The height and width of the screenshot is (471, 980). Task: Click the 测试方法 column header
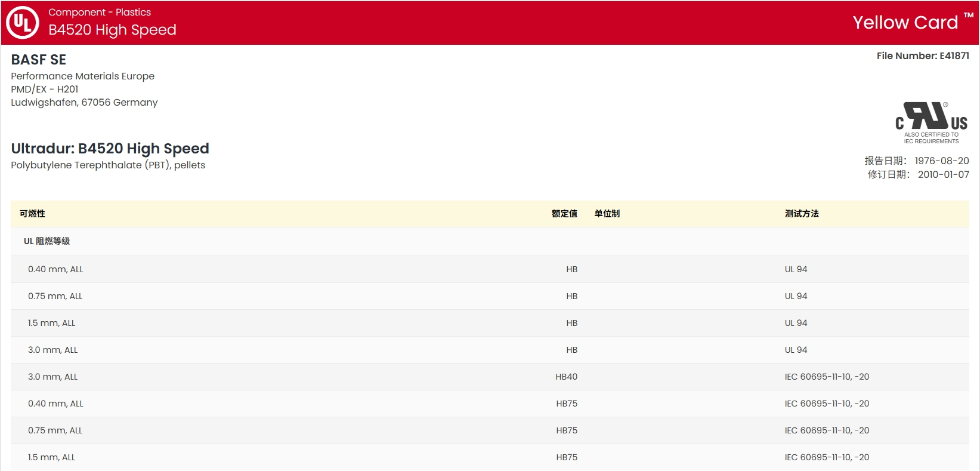pyautogui.click(x=802, y=214)
